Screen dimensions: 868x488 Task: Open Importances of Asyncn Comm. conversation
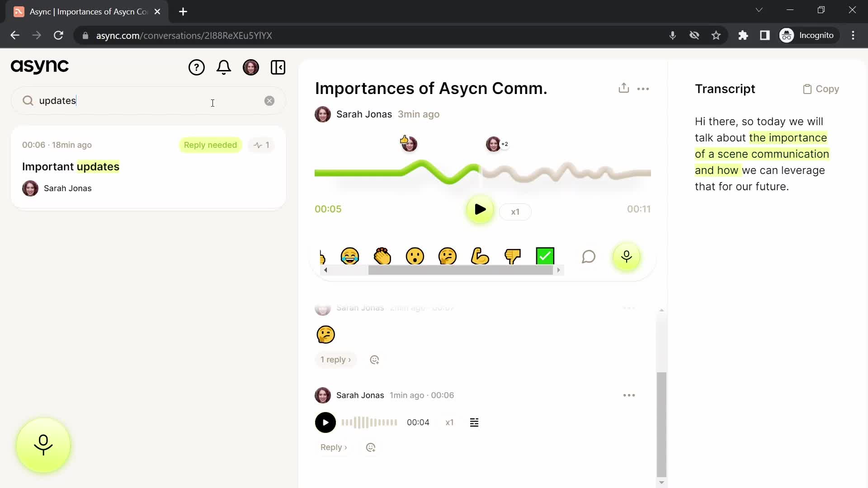(x=431, y=88)
